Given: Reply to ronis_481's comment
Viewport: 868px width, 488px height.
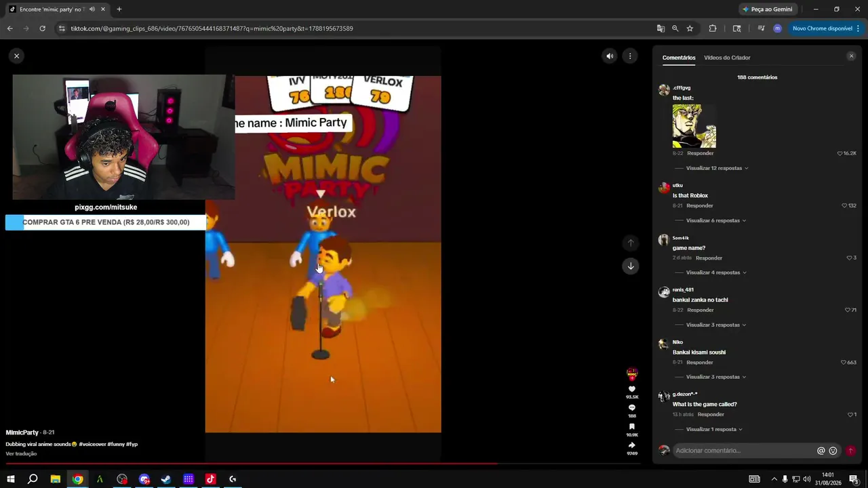Looking at the screenshot, I should click(701, 310).
